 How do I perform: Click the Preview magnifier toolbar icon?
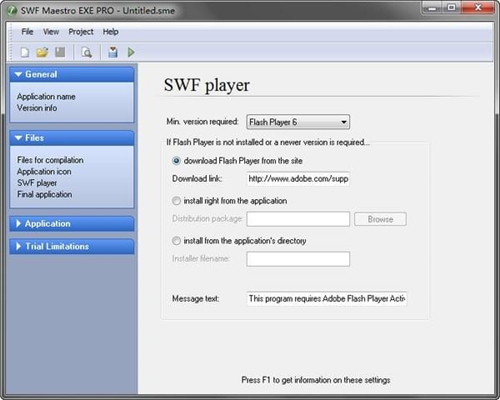(x=87, y=52)
